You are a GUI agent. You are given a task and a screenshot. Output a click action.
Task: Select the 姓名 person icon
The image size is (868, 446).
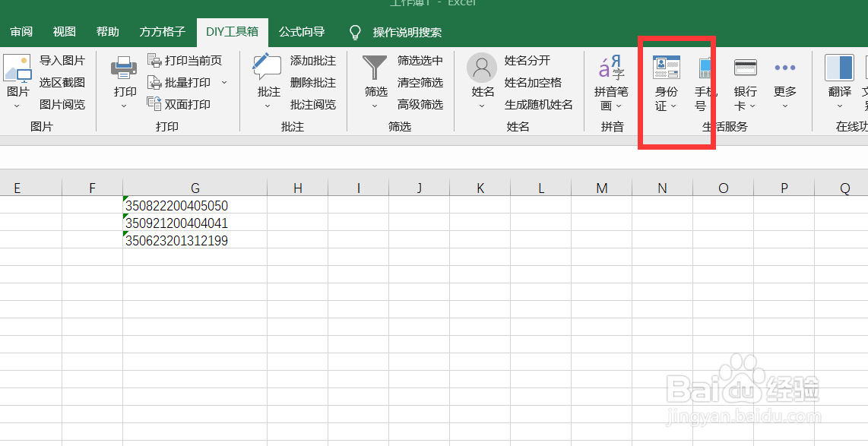tap(481, 68)
